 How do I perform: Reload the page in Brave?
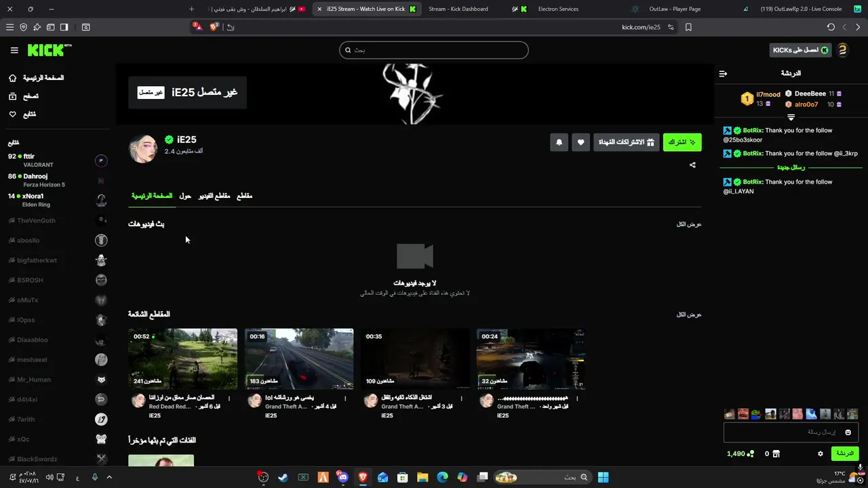[x=831, y=27]
